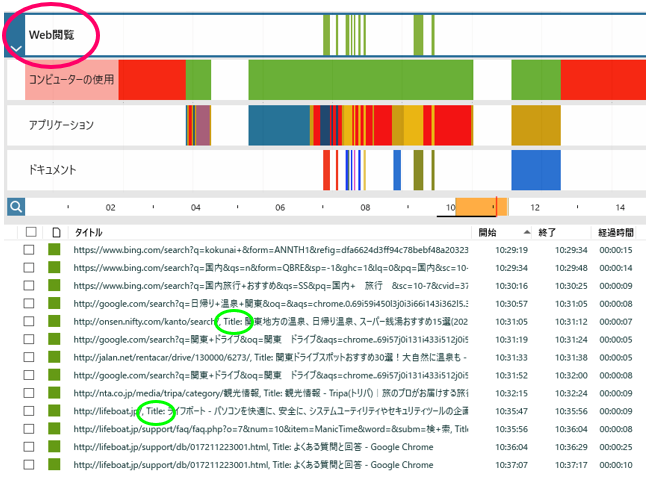
Task: Select the Web閲覧 timeline label
Action: point(51,35)
